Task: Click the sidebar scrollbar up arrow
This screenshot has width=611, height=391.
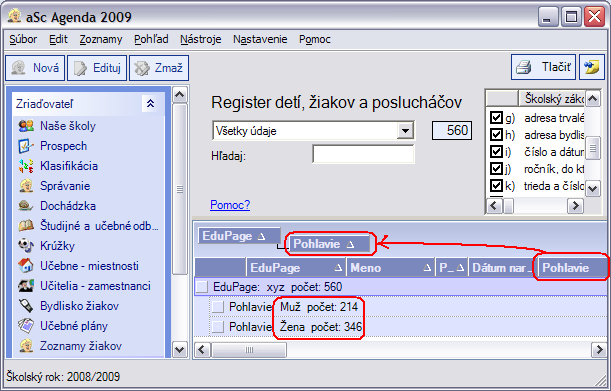Action: (179, 95)
